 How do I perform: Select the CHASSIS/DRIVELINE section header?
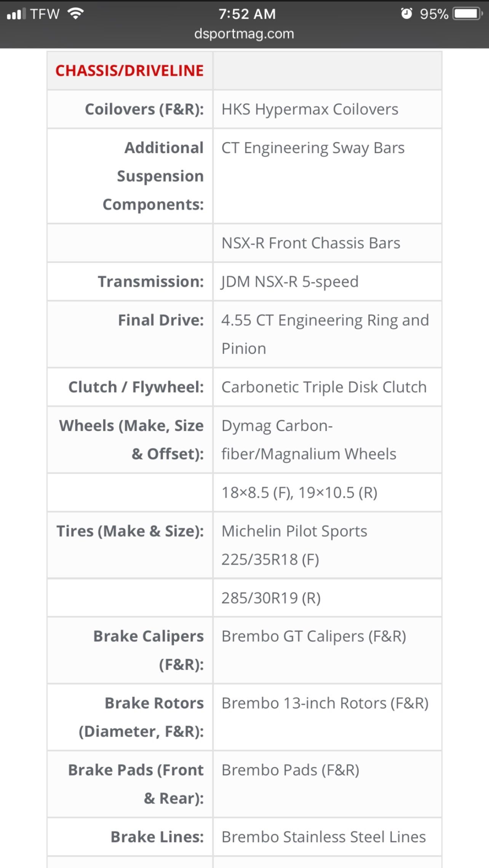click(x=129, y=71)
